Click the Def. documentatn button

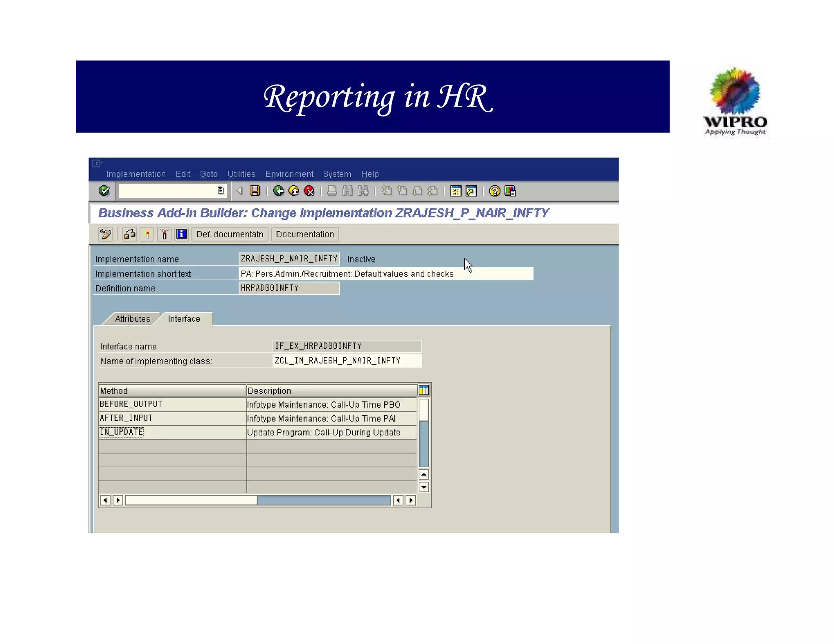230,234
